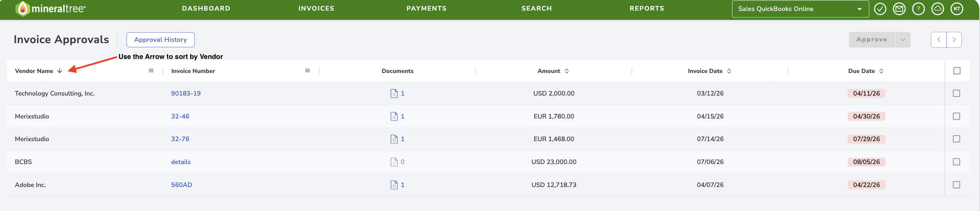Open document icon for invoice 32-76
The width and height of the screenshot is (980, 211).
click(x=394, y=139)
